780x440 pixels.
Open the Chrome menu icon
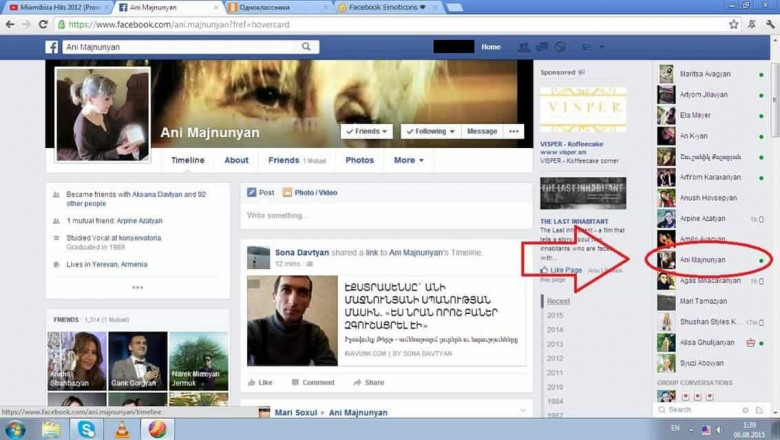tap(763, 24)
